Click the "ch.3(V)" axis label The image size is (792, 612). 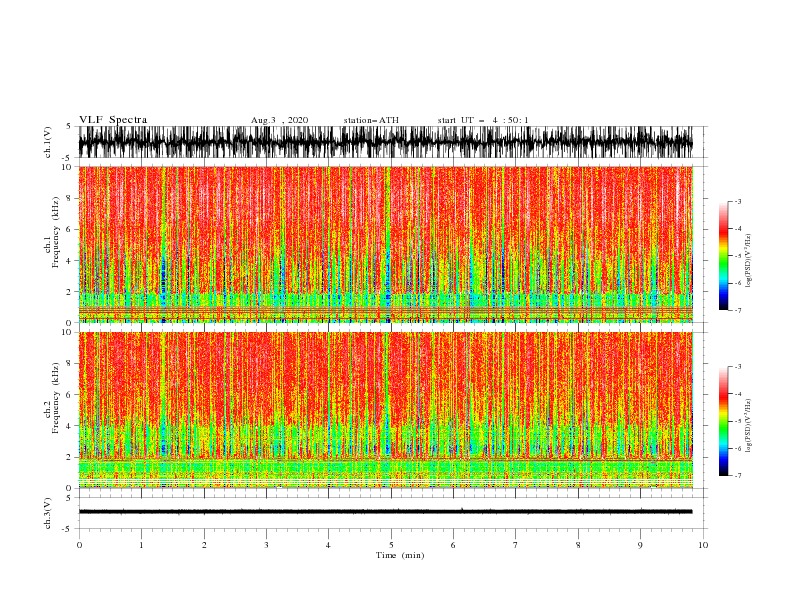48,513
